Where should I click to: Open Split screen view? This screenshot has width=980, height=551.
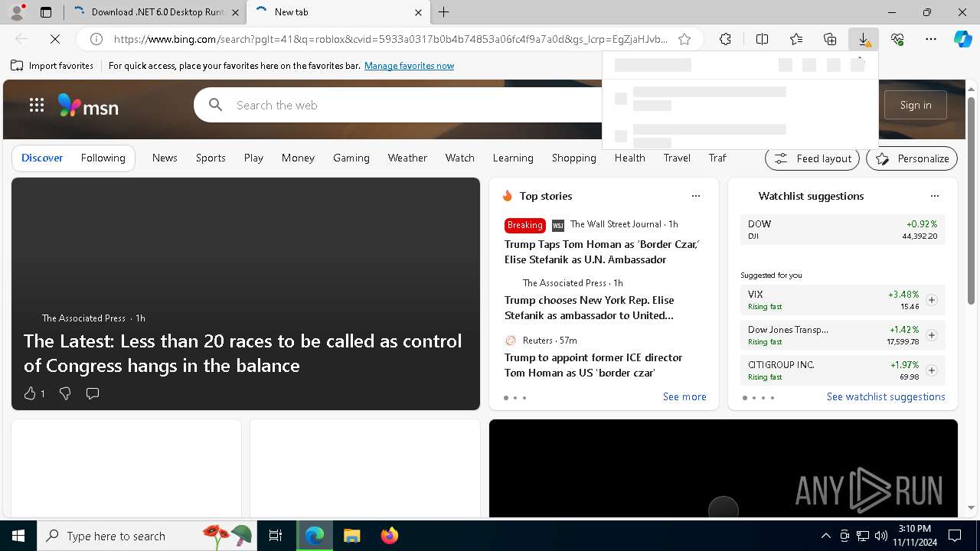pos(762,39)
